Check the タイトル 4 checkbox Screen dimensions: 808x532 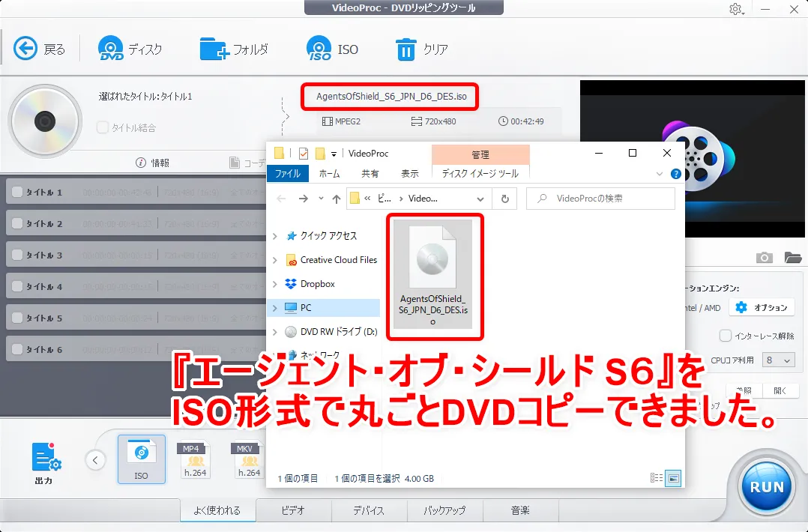tap(17, 286)
